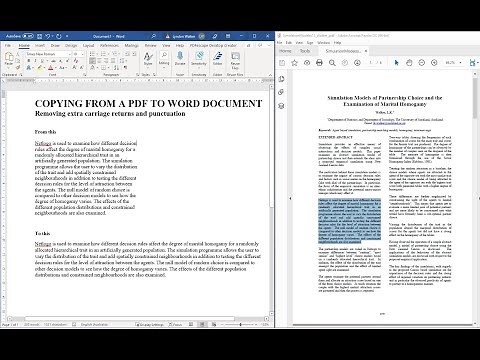
Task: Choose the Selection arrow tool in Acrobat
Action: (x=396, y=62)
